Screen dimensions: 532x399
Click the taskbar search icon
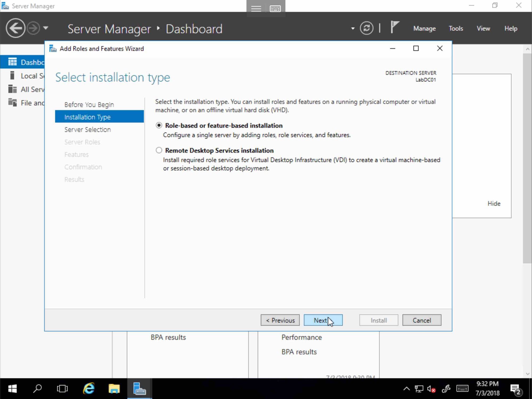pos(38,389)
